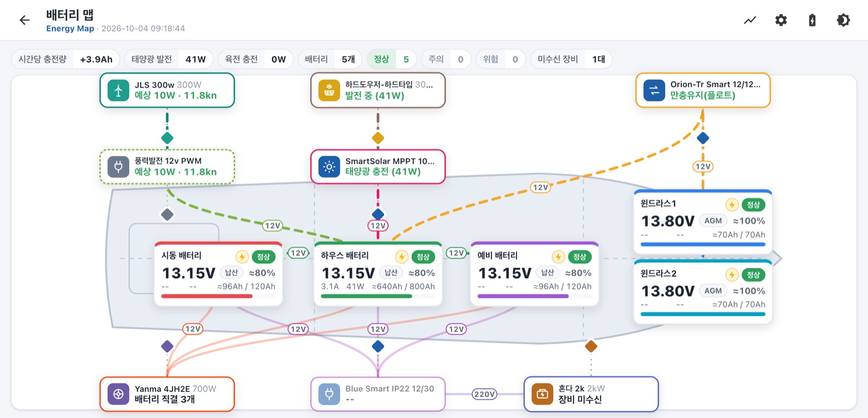Open the trend chart view

pos(750,21)
